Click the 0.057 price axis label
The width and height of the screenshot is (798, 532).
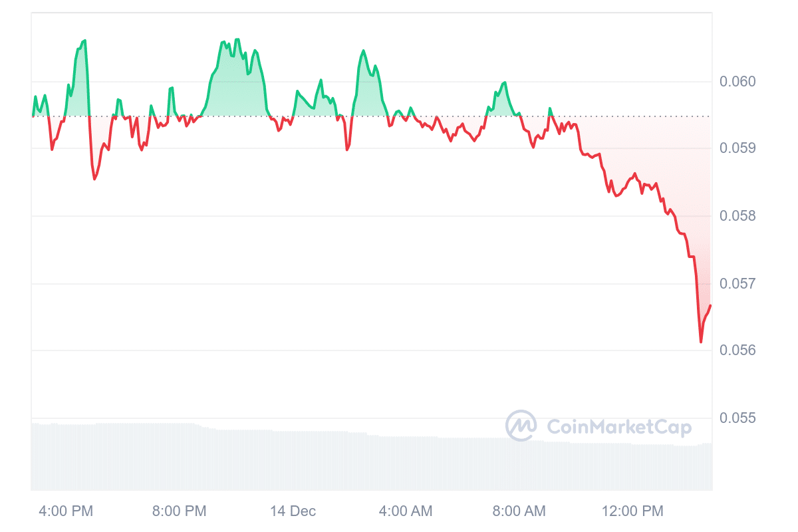[737, 284]
